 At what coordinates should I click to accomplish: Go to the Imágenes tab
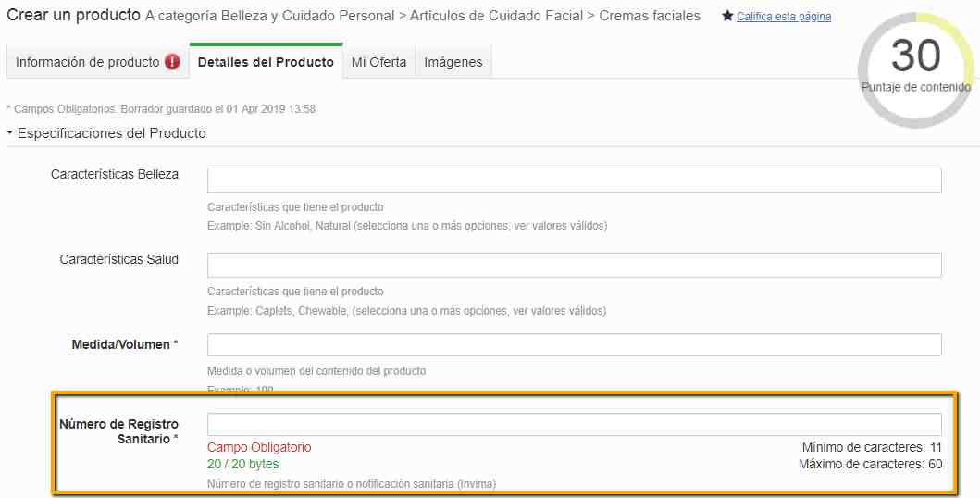pyautogui.click(x=453, y=62)
